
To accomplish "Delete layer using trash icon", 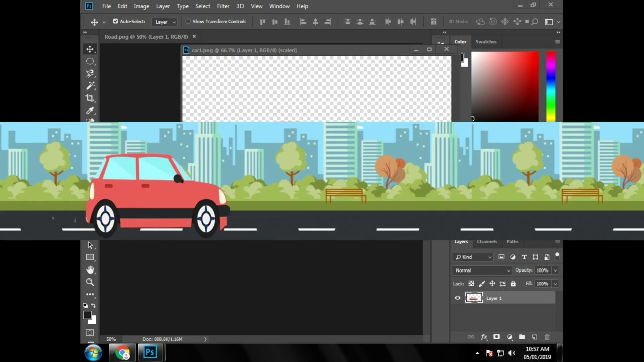I will coord(547,337).
